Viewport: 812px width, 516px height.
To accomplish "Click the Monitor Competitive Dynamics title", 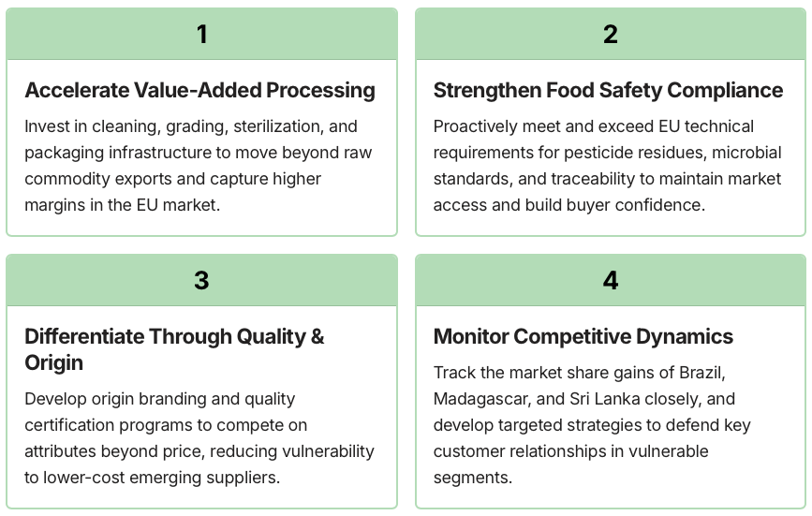I will pyautogui.click(x=583, y=336).
